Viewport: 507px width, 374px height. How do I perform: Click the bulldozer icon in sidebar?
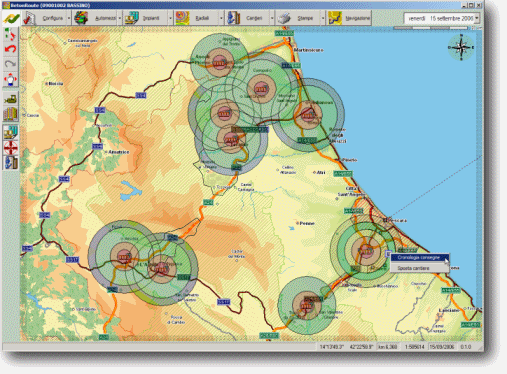(x=10, y=99)
